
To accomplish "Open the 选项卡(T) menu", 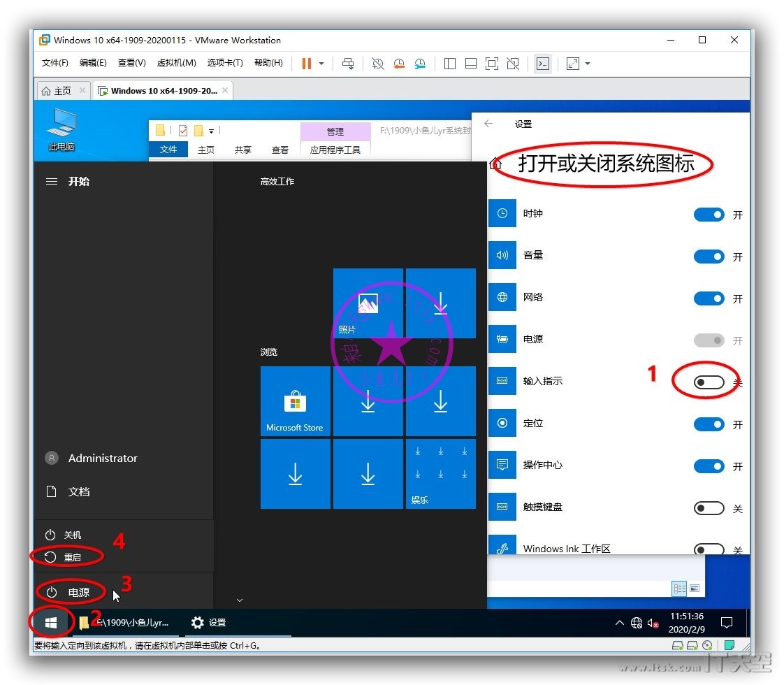I will point(225,62).
